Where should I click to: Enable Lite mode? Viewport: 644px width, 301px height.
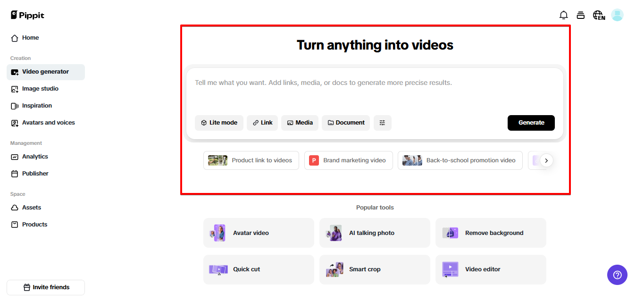(x=219, y=123)
